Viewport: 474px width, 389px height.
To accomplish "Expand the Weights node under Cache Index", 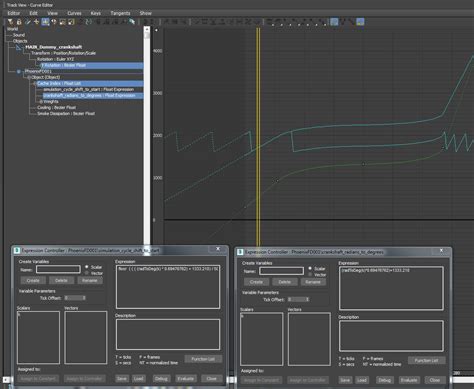I will (41, 101).
